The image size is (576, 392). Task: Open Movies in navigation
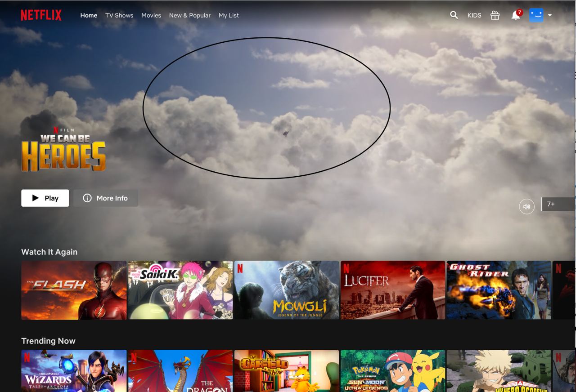(x=151, y=15)
